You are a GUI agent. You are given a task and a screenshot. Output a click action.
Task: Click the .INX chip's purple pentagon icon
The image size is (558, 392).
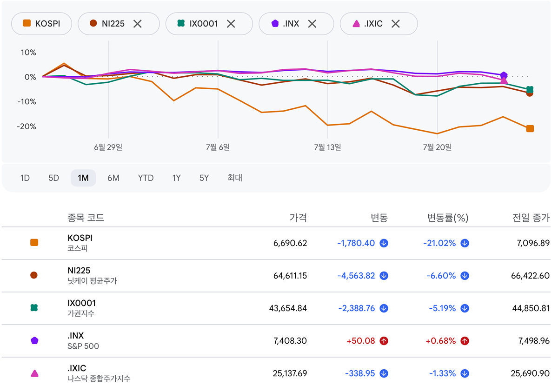click(x=275, y=24)
